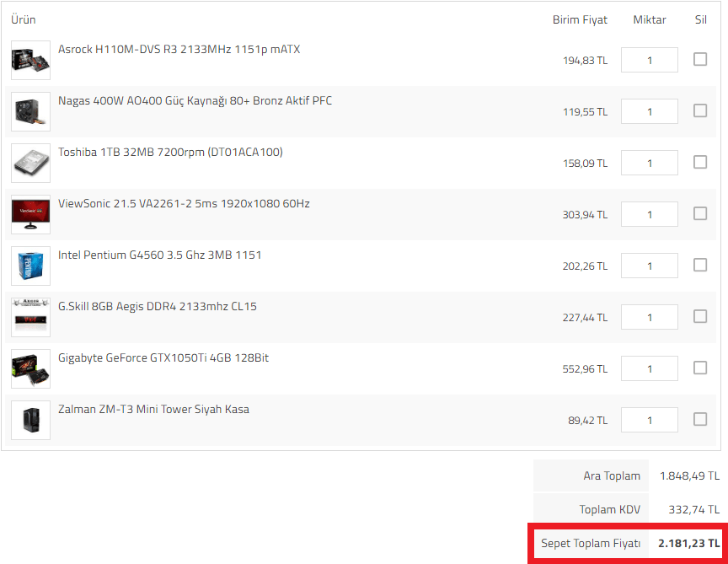Open Gigabyte GeForce GTX1050Ti 4GB link
Image resolution: width=728 pixels, height=564 pixels.
coord(163,357)
